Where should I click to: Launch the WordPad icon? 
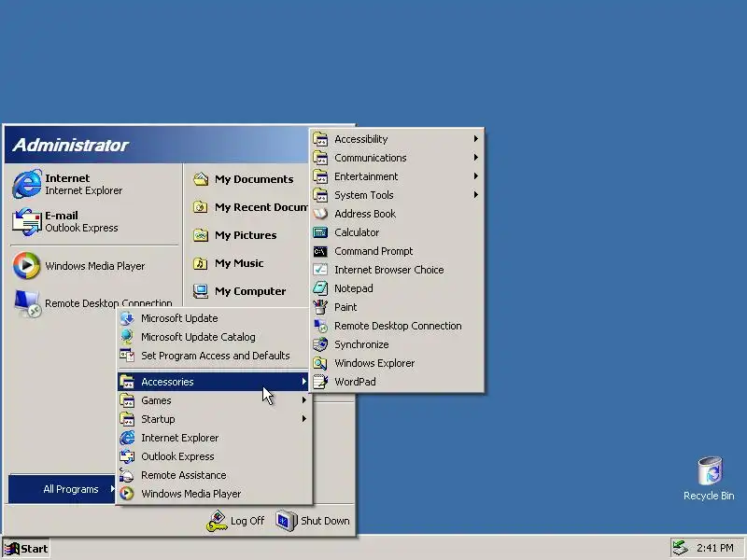320,382
